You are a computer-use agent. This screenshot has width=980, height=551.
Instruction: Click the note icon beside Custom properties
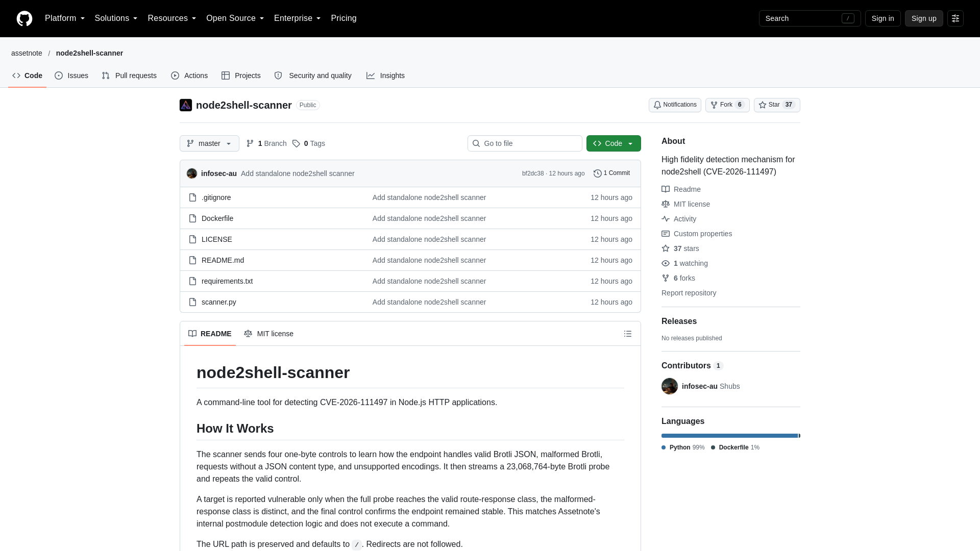click(666, 234)
